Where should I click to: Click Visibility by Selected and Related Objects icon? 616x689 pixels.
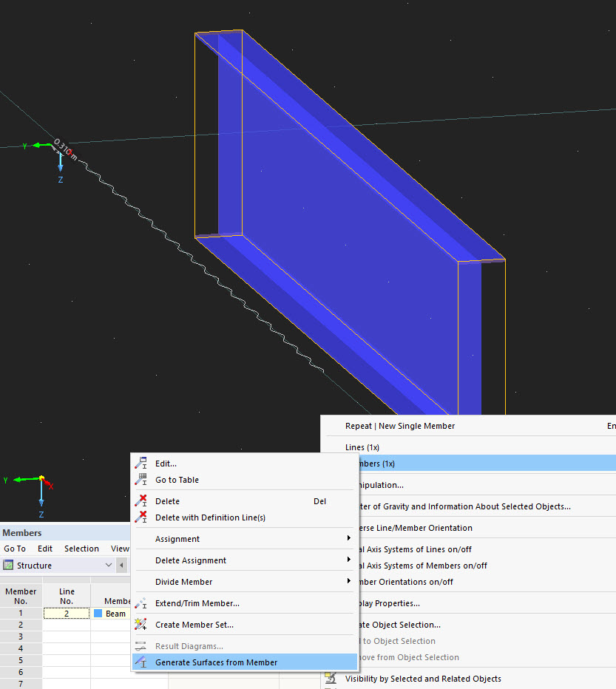coord(331,678)
